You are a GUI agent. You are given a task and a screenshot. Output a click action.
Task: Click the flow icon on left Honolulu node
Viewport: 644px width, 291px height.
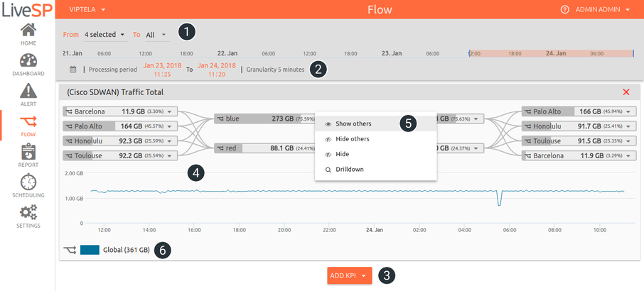pos(69,141)
